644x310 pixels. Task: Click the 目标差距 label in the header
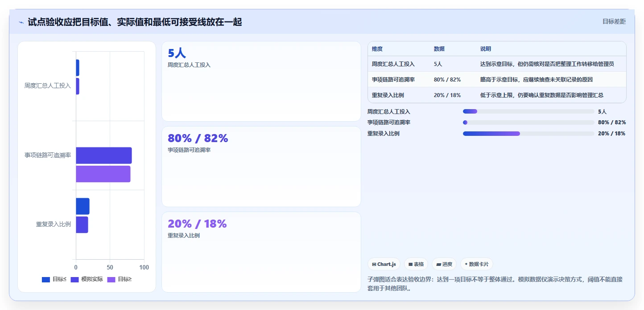pos(614,21)
